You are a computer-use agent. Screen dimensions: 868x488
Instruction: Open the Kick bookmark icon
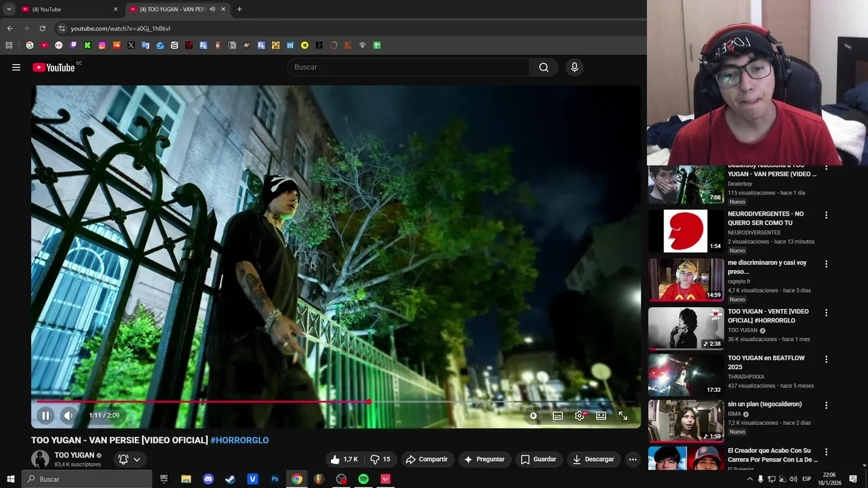coord(87,45)
